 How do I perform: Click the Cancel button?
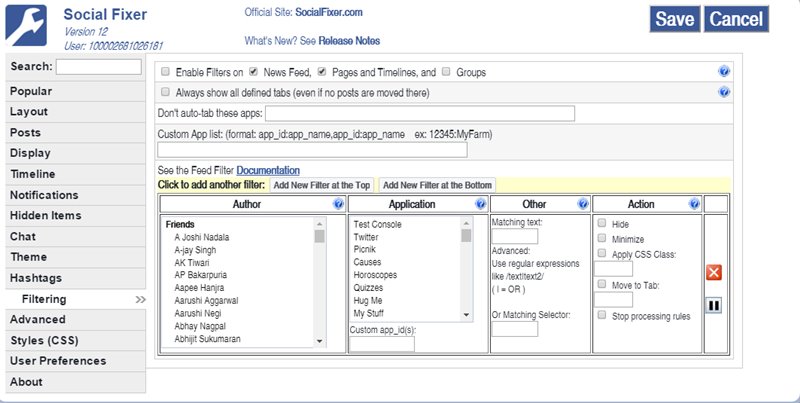coord(736,19)
